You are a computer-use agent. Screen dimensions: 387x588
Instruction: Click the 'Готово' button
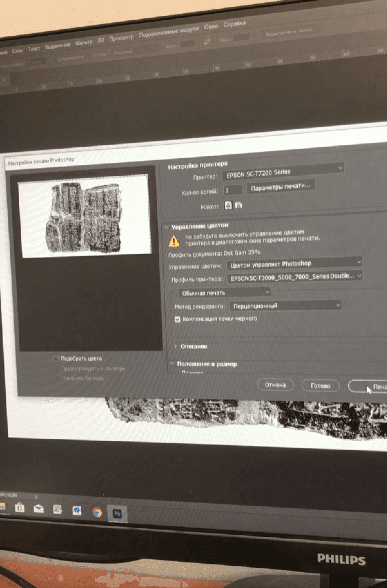tap(320, 386)
